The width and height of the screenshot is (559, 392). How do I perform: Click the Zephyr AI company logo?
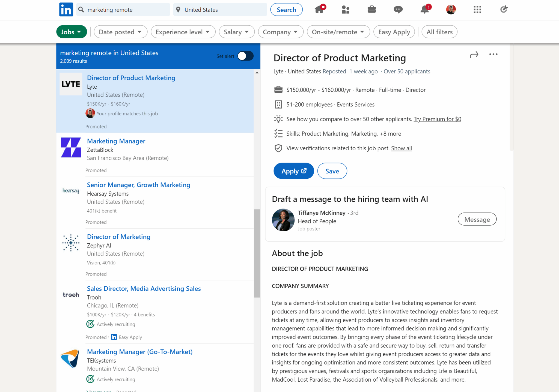(x=71, y=243)
